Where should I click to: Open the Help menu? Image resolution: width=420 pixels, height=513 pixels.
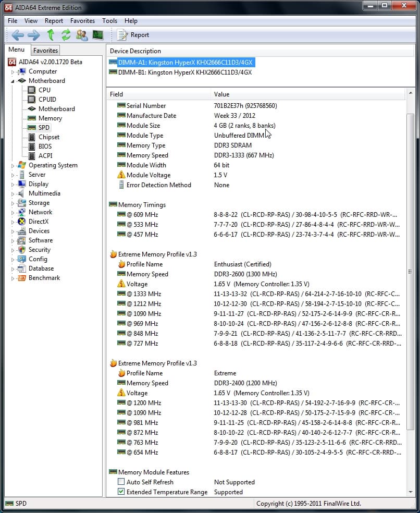point(131,21)
